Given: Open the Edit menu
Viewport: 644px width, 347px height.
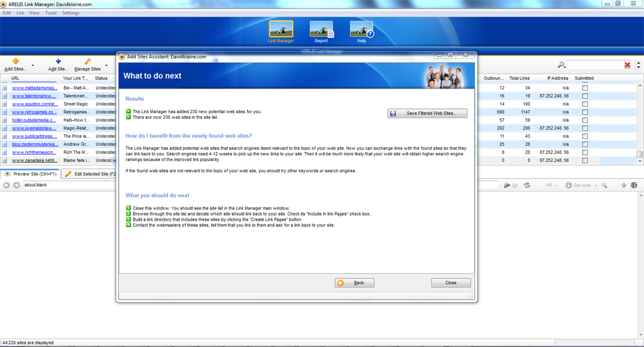Looking at the screenshot, I should tap(7, 13).
